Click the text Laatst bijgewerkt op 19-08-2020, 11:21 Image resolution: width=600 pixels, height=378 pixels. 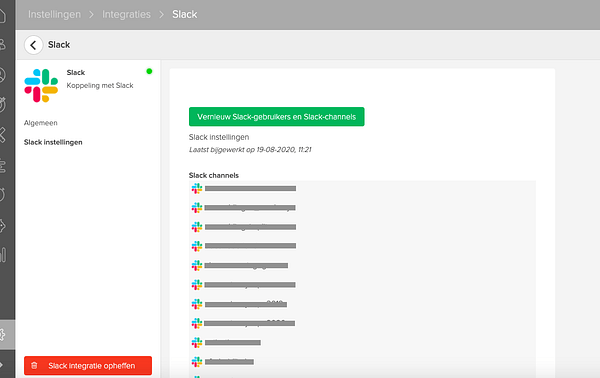pyautogui.click(x=250, y=150)
